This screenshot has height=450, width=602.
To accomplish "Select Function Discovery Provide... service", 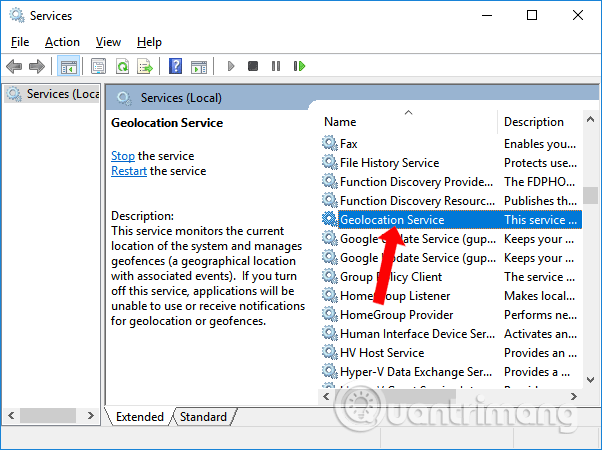I will [416, 182].
